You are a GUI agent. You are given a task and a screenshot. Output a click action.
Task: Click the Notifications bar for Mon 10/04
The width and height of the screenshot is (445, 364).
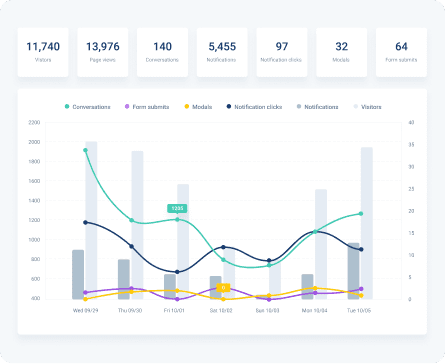tap(307, 287)
